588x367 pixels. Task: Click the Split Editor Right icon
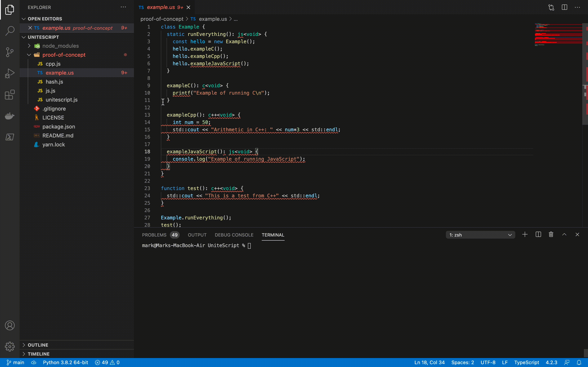564,7
